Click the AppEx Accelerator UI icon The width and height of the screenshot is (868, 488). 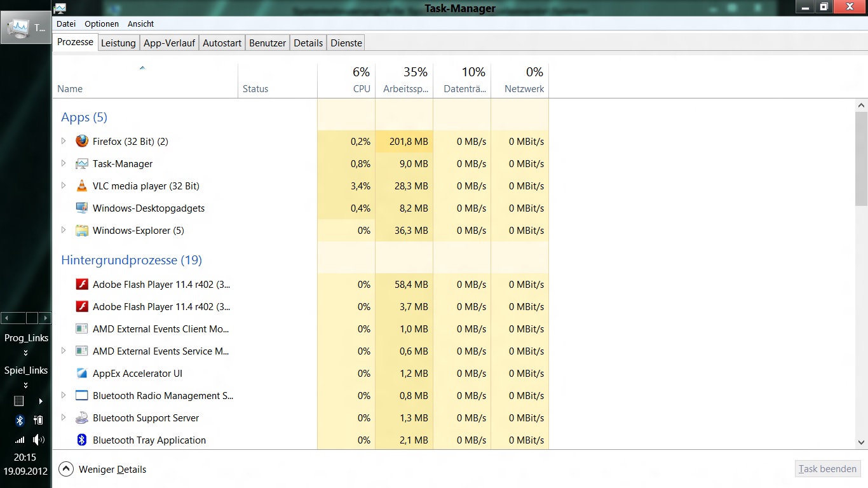(x=82, y=373)
